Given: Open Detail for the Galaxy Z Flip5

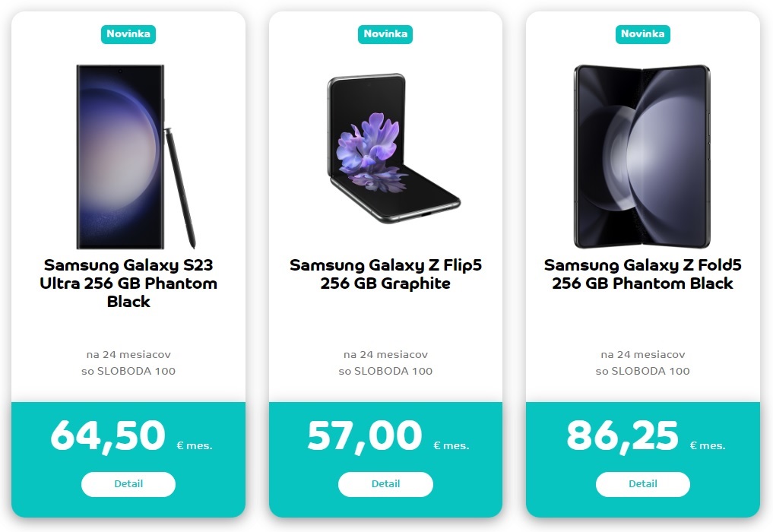Looking at the screenshot, I should click(x=385, y=484).
